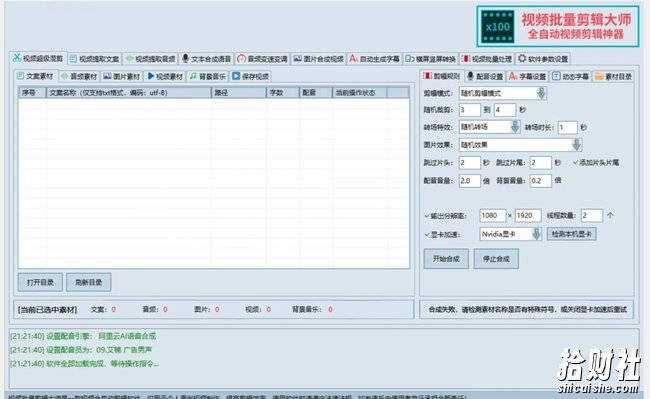The width and height of the screenshot is (650, 399).
Task: Click the 随机裁剪 start value field showing 3
Action: coord(470,110)
